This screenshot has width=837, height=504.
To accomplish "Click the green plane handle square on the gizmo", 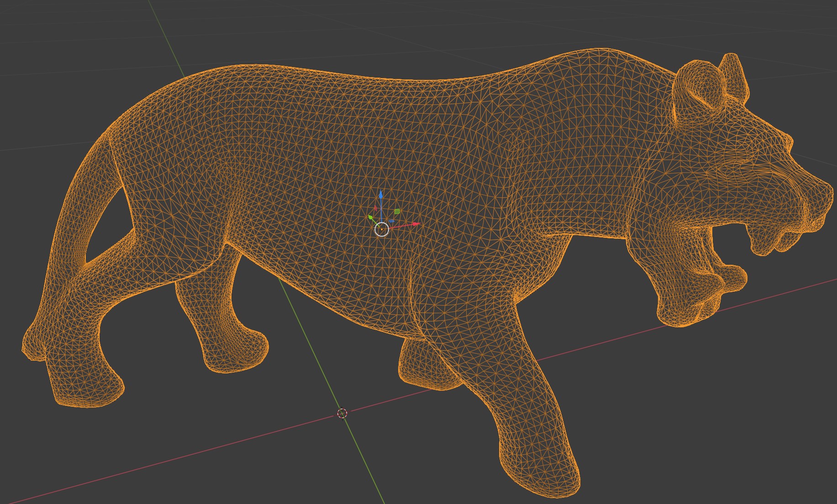I will (x=397, y=211).
